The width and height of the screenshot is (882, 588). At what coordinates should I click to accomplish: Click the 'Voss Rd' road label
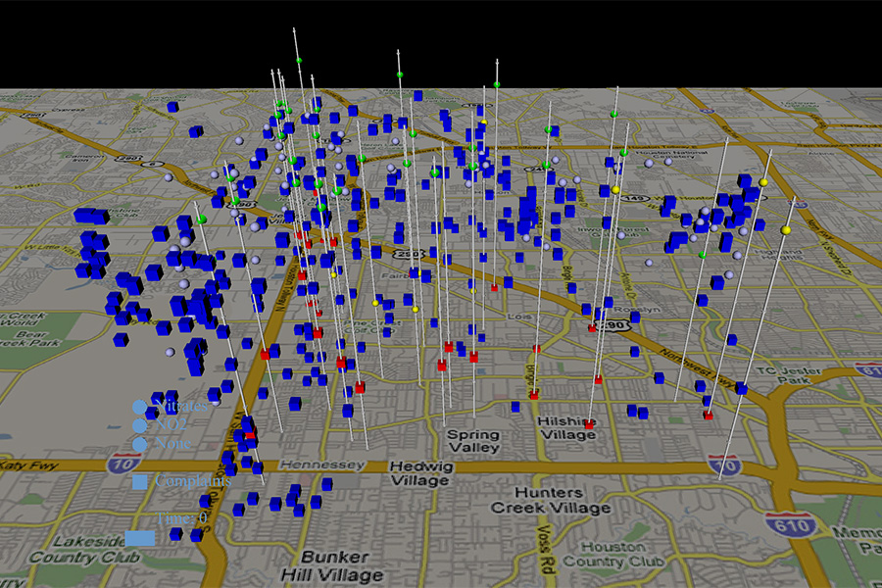tap(545, 551)
